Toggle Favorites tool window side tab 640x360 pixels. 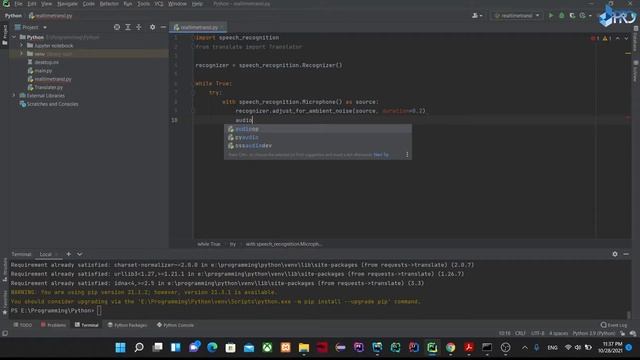click(5, 303)
